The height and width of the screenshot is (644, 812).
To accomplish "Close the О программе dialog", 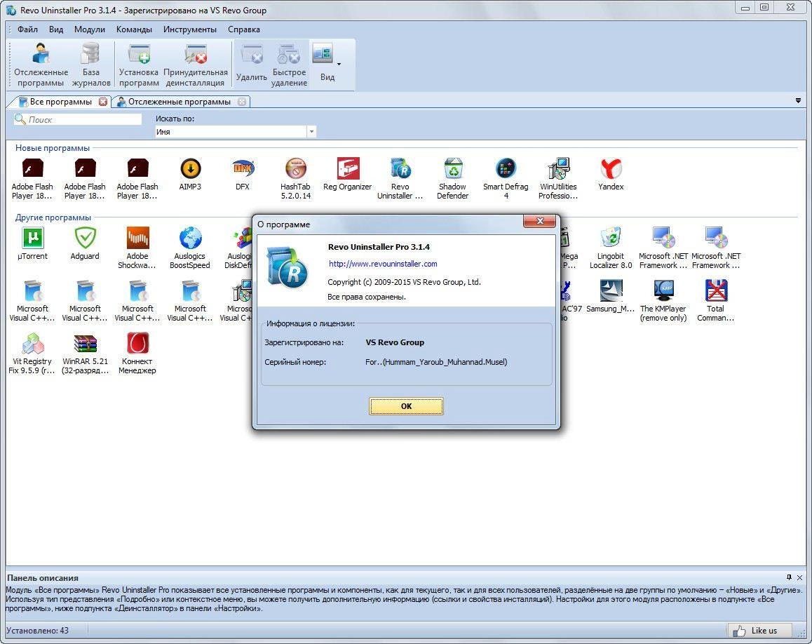I will click(540, 221).
